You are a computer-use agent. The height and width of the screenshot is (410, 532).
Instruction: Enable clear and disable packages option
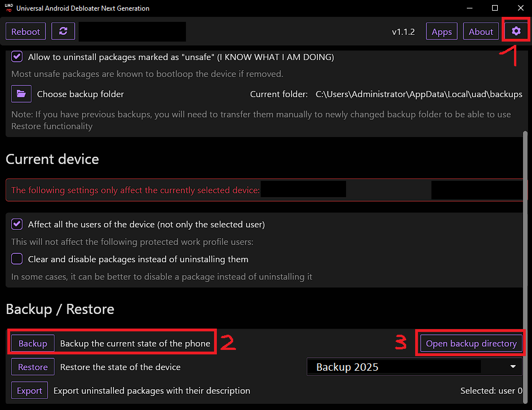click(x=17, y=259)
